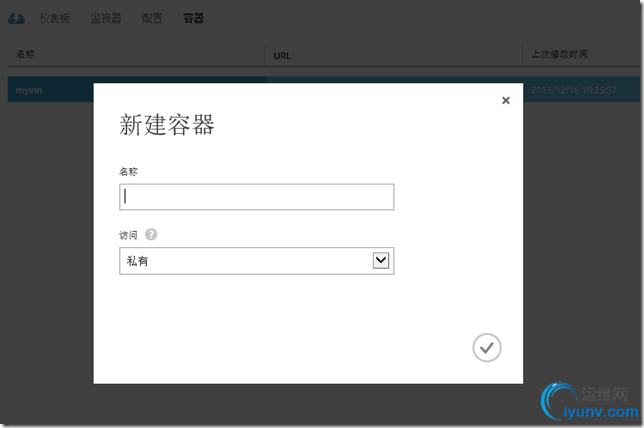The image size is (644, 428).
Task: Select the 容器 tab
Action: pos(193,18)
